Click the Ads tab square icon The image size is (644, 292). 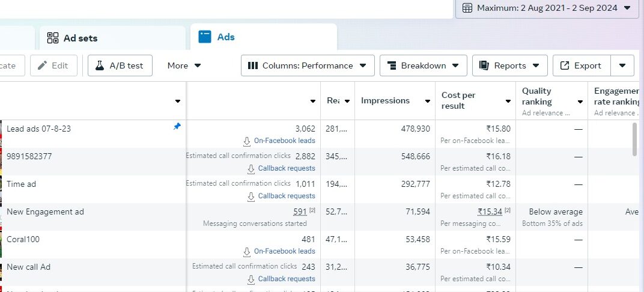click(x=205, y=37)
